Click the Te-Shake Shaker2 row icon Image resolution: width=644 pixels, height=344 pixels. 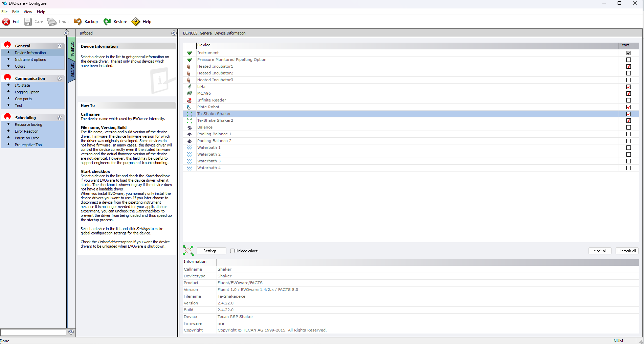(190, 121)
